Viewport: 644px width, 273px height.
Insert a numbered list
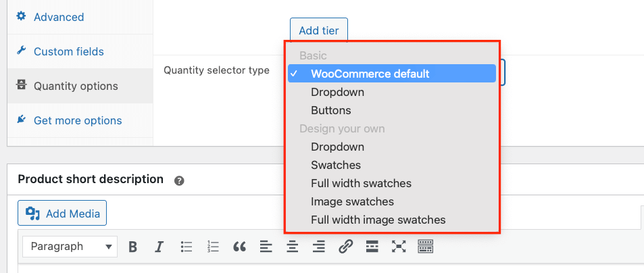pyautogui.click(x=213, y=247)
